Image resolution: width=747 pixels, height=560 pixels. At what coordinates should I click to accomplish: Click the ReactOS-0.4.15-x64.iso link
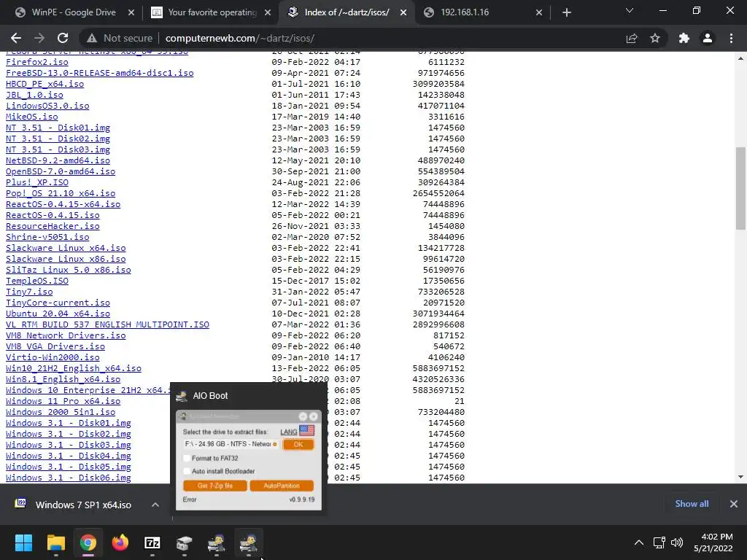(63, 204)
